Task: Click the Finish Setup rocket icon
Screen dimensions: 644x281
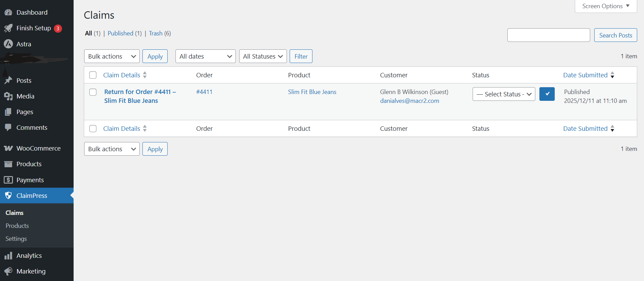Action: point(8,28)
